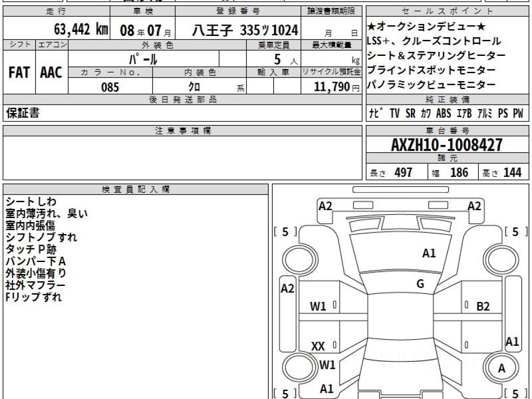Click the AAC air conditioner value
The image size is (532, 399).
(x=51, y=73)
